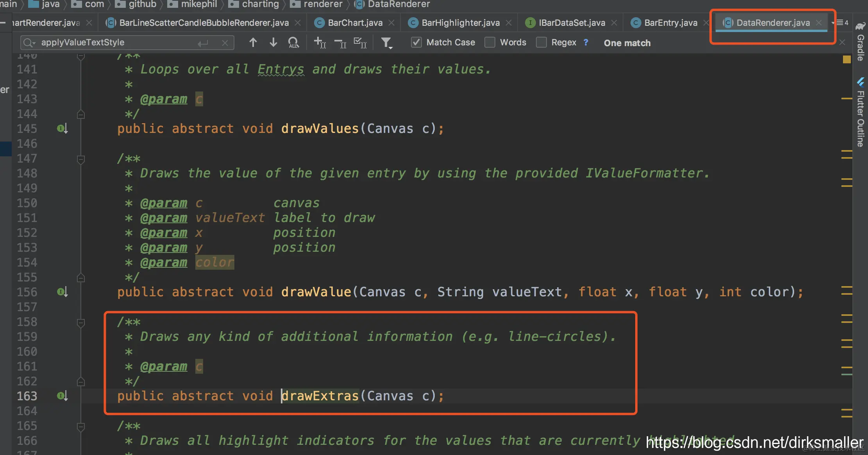Click the Regex help question mark

586,42
